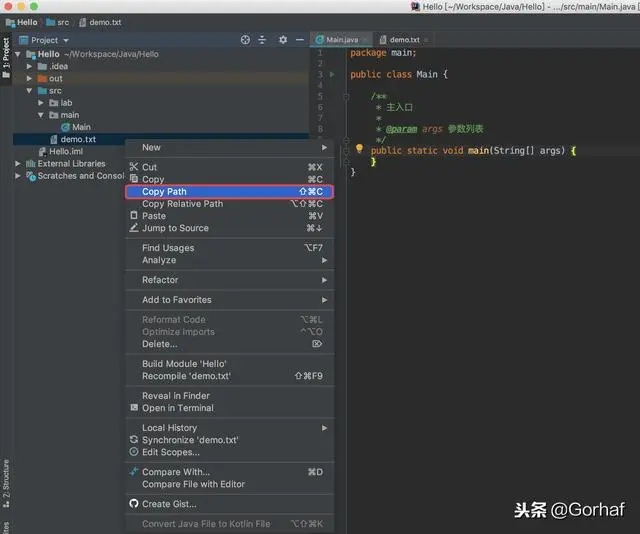The image size is (640, 534).
Task: Close the Main.java editor tab
Action: pos(366,40)
